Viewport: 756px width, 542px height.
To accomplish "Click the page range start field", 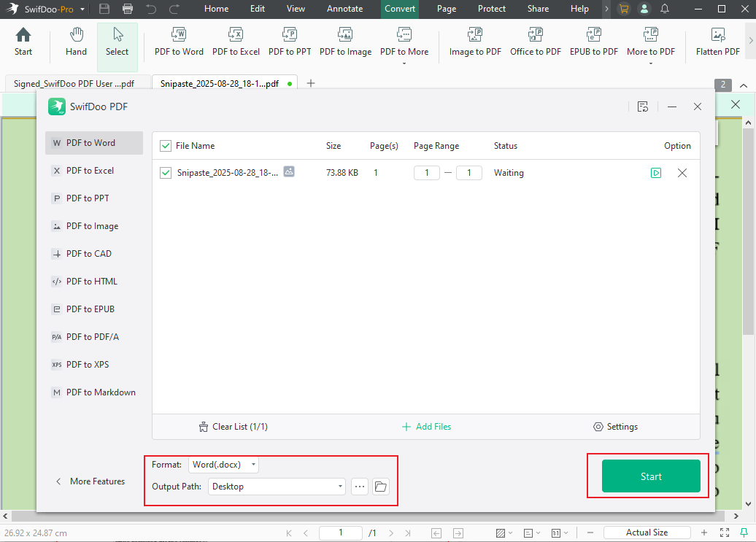I will click(x=427, y=173).
